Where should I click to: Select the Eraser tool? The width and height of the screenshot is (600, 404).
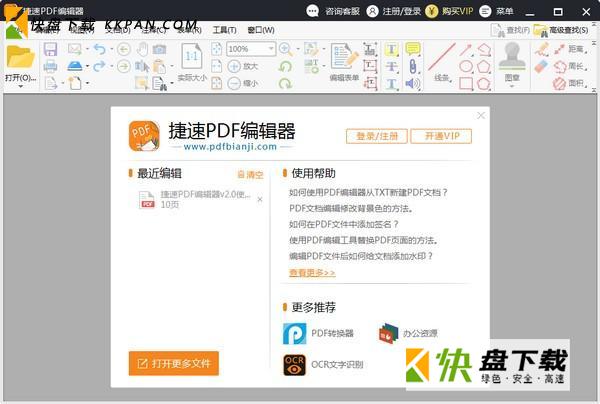coord(541,67)
